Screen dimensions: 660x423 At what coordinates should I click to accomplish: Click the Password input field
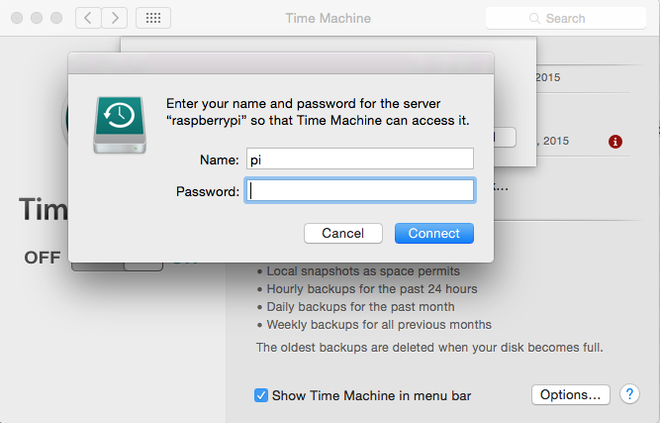(360, 191)
